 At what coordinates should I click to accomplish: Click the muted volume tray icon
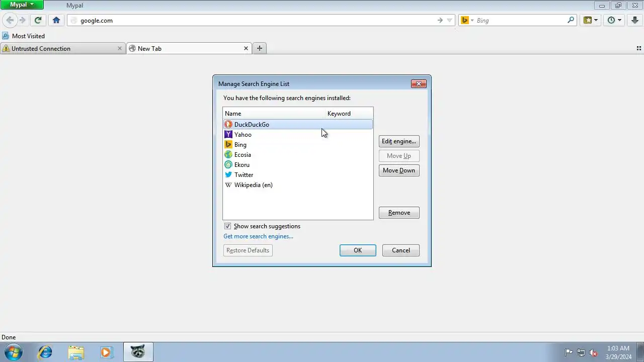point(593,352)
